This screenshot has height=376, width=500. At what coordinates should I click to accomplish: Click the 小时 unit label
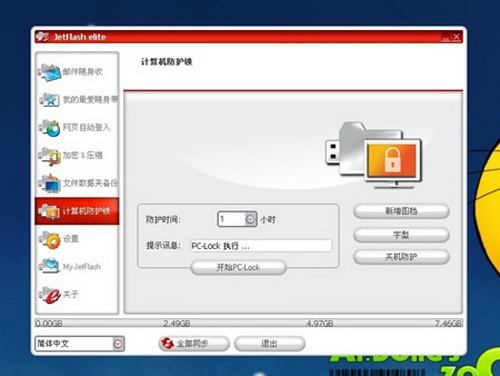point(268,220)
